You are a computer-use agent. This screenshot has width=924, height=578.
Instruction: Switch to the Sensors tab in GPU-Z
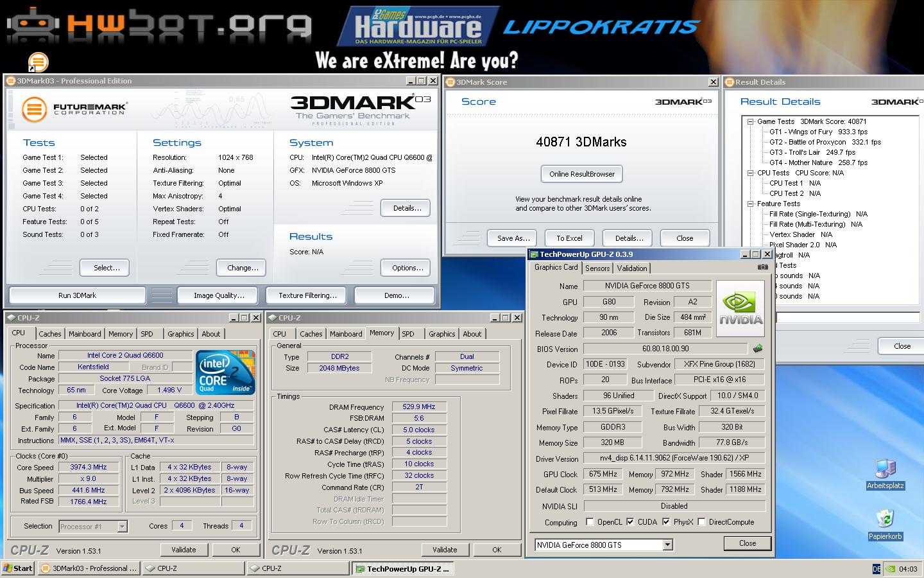pyautogui.click(x=597, y=268)
